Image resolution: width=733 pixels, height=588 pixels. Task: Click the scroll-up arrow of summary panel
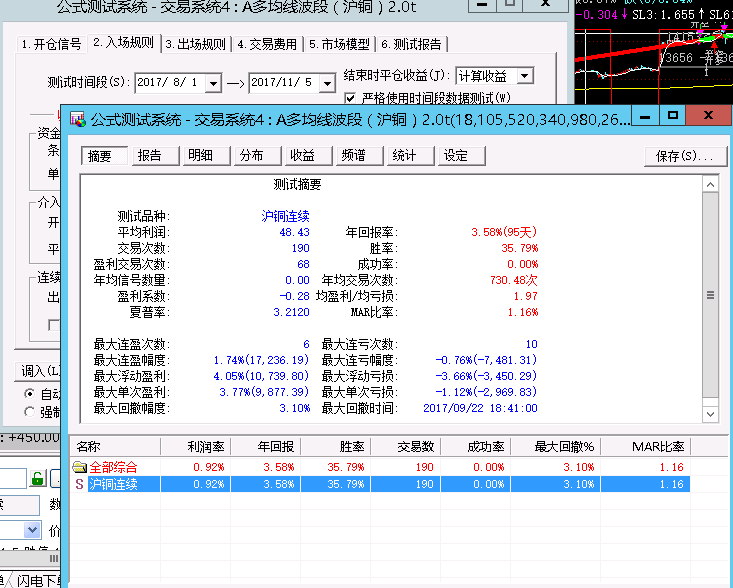click(710, 185)
